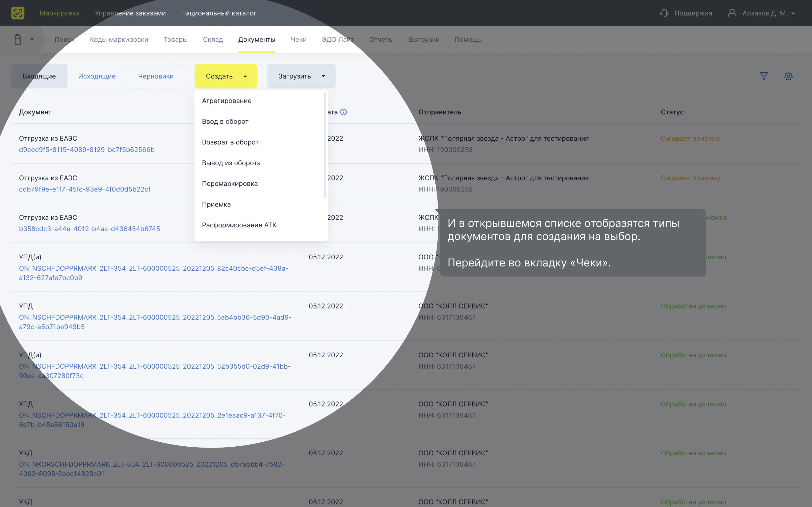
Task: Choose Перемаркировка from the list
Action: (230, 184)
